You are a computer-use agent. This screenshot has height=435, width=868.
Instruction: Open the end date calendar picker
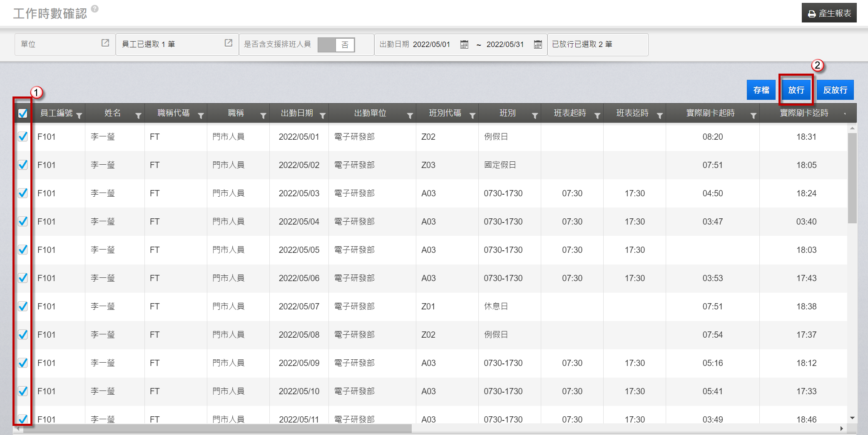[538, 44]
